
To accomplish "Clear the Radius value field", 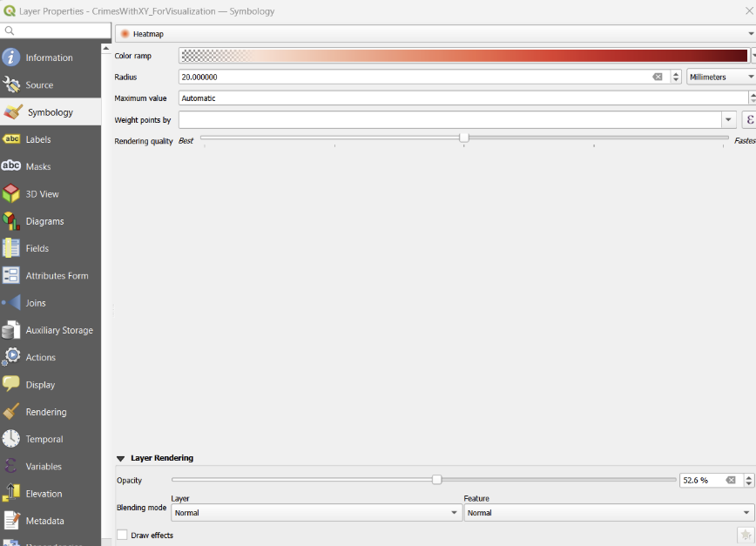I will point(658,78).
